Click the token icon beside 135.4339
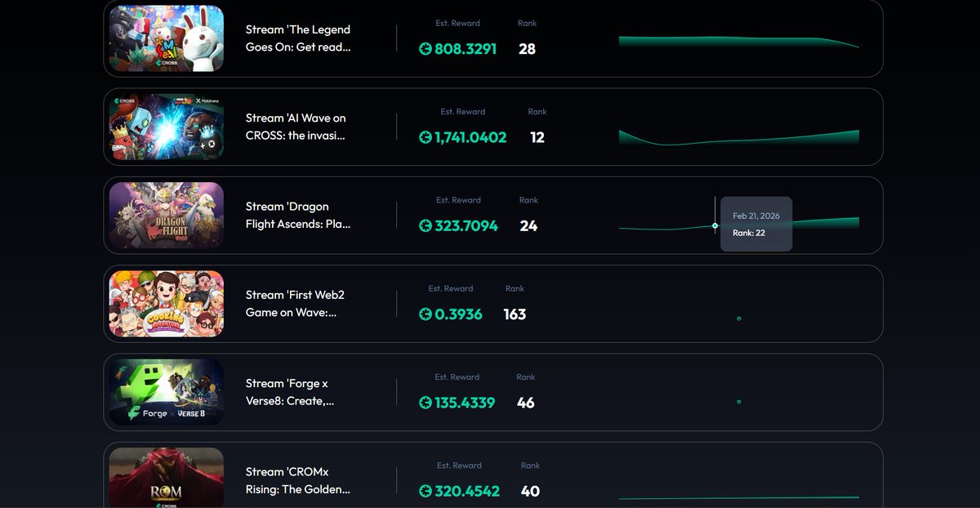 click(x=425, y=403)
